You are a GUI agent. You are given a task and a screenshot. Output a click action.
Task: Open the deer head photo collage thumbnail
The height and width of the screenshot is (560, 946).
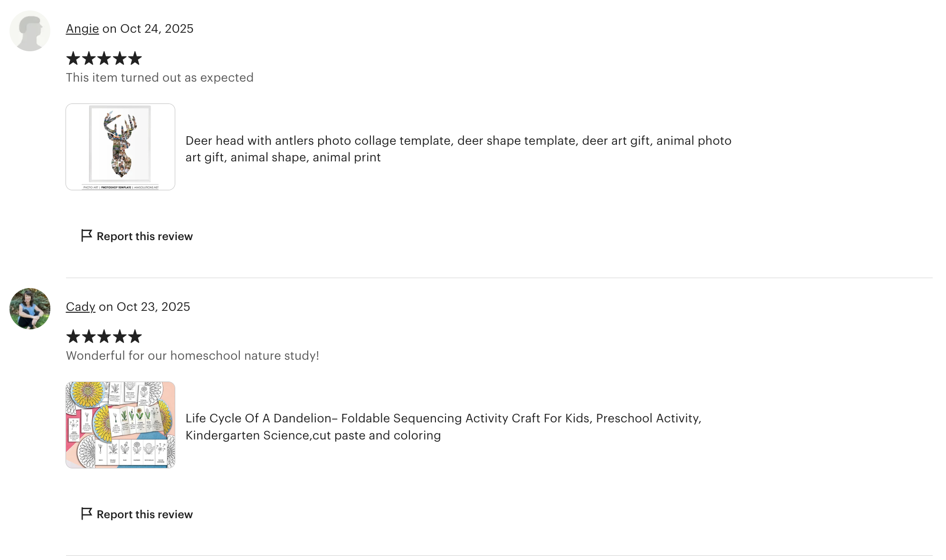point(120,147)
